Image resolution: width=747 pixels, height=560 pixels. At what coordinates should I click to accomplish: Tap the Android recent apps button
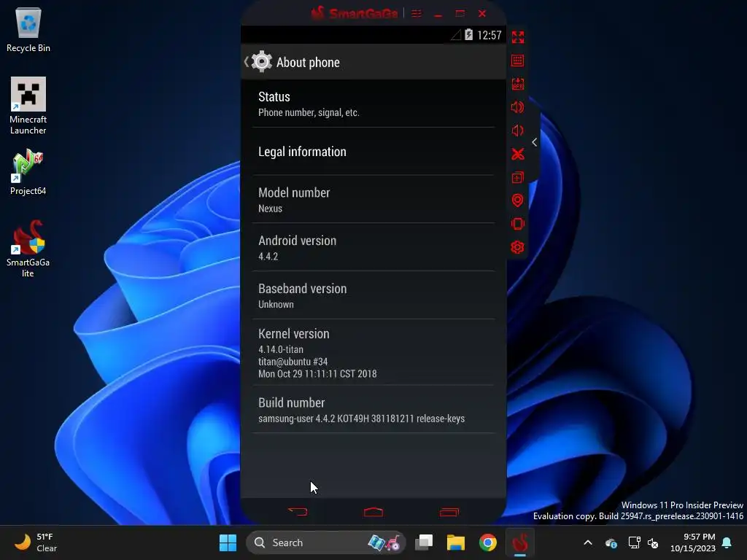coord(449,512)
